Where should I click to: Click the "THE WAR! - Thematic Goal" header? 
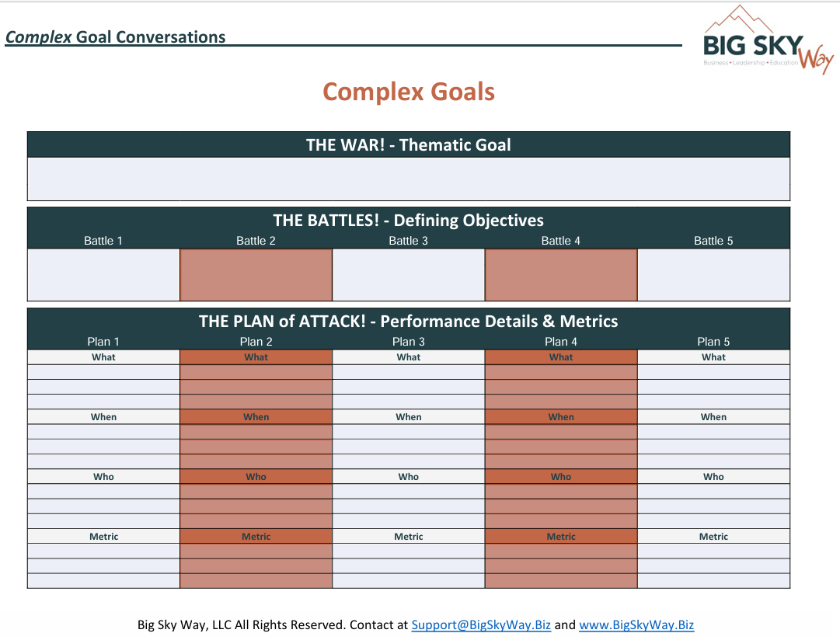tap(409, 144)
